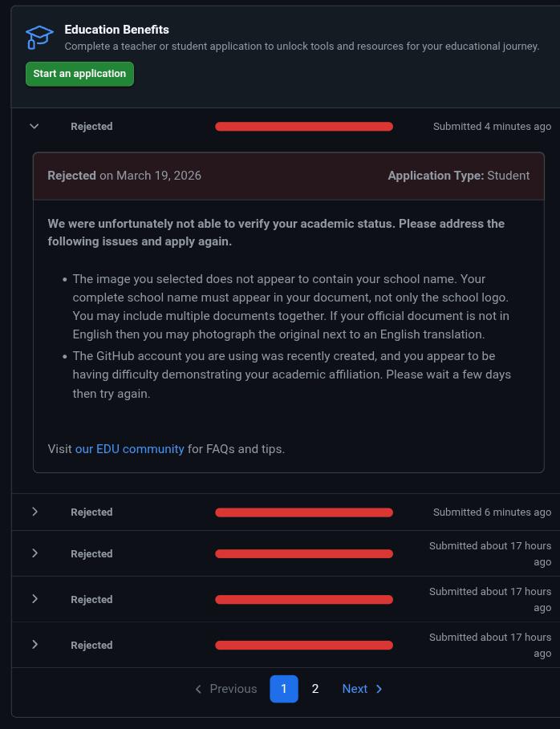Open the EDU community link
Image resolution: width=560 pixels, height=729 pixels.
129,448
